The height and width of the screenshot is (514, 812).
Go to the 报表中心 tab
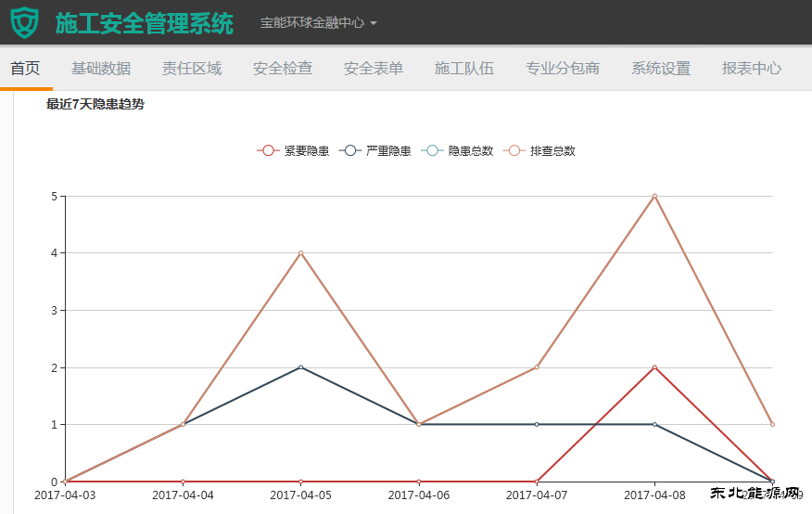point(752,69)
